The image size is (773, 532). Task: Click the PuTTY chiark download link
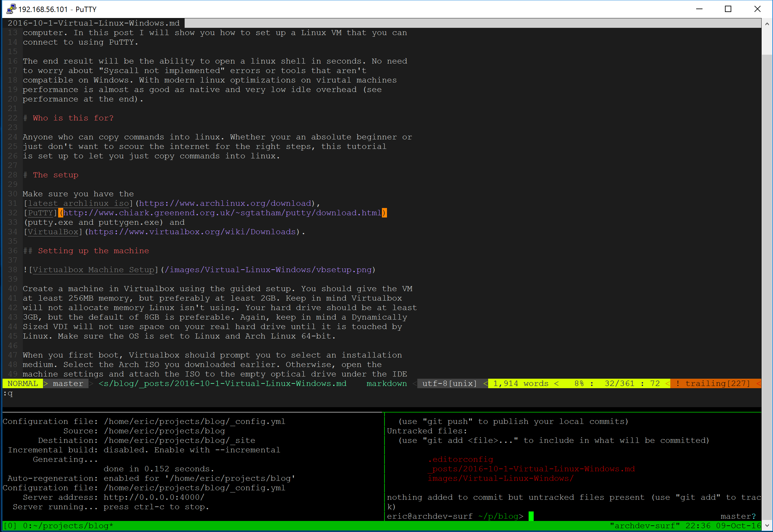[222, 213]
